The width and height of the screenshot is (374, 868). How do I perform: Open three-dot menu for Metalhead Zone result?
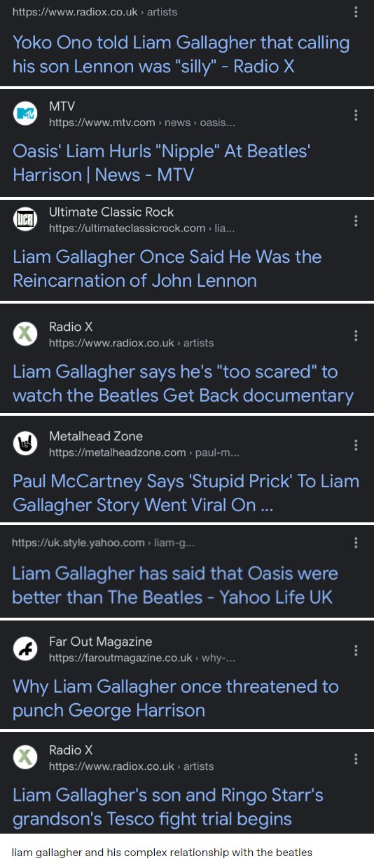pos(356,445)
